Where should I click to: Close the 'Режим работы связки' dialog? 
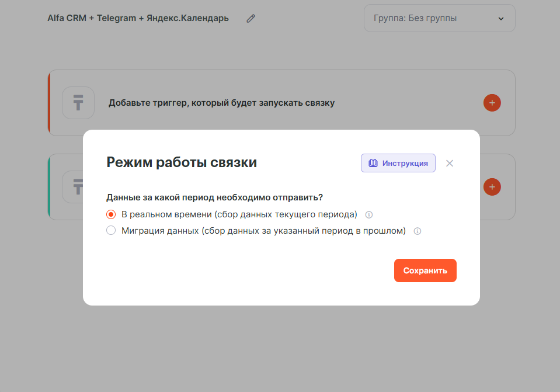point(450,163)
